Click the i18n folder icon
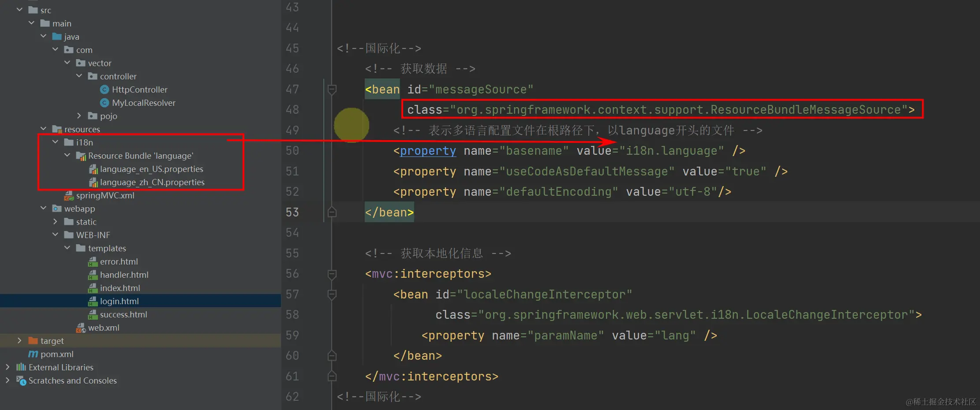 pyautogui.click(x=69, y=142)
